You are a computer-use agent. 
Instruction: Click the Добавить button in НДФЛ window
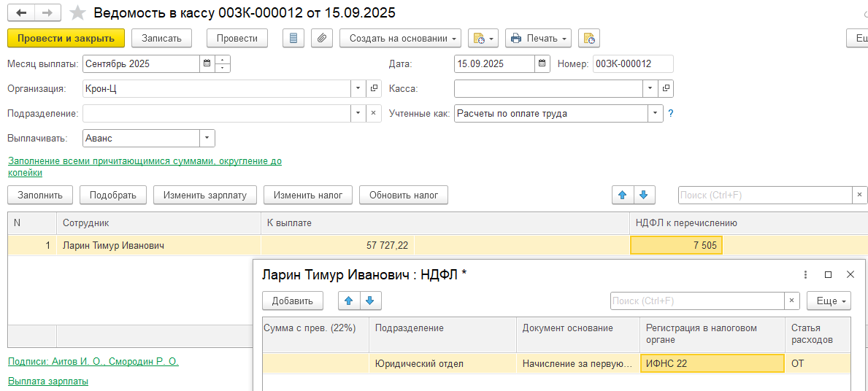[x=292, y=301]
